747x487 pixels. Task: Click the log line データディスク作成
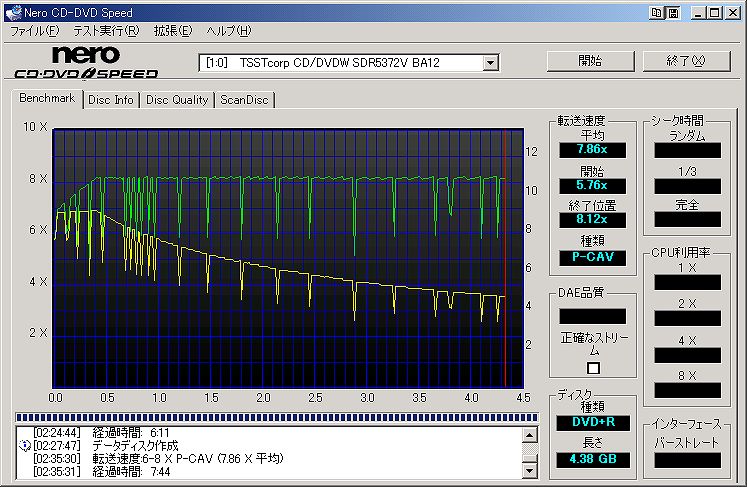click(135, 446)
